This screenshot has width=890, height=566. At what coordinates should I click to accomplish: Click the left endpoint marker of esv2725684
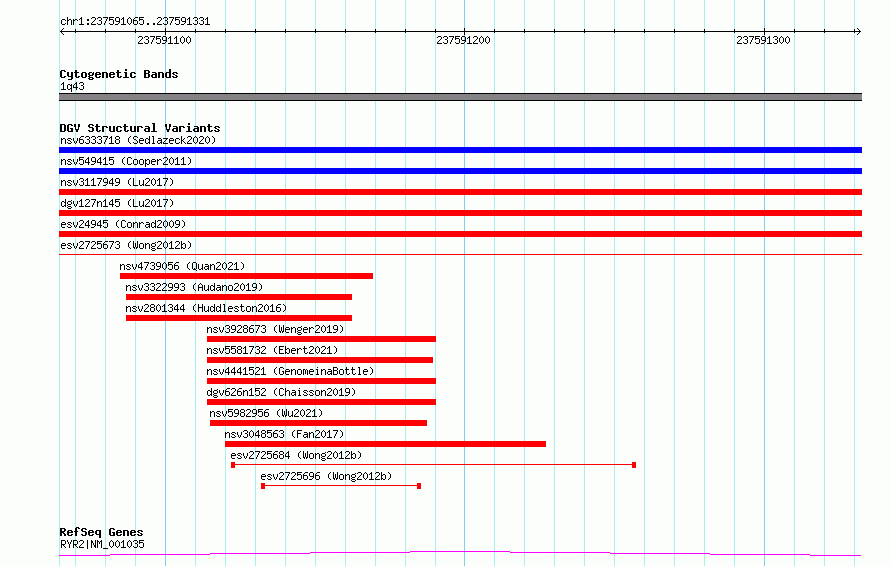click(233, 465)
